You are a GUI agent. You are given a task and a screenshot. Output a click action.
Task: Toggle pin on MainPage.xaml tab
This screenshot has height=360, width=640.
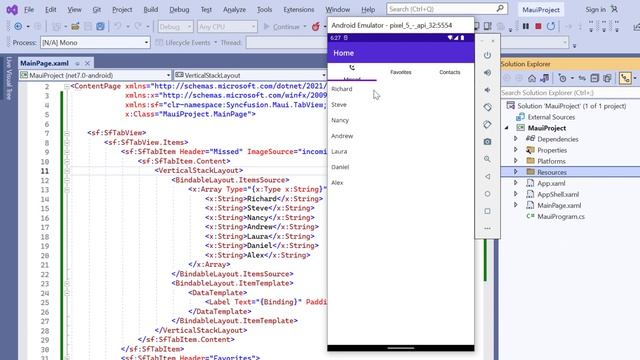pyautogui.click(x=77, y=64)
